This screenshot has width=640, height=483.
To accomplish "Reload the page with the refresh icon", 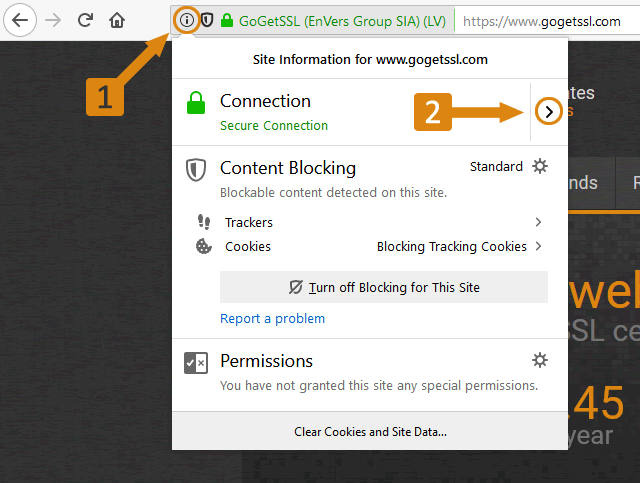I will pyautogui.click(x=86, y=20).
